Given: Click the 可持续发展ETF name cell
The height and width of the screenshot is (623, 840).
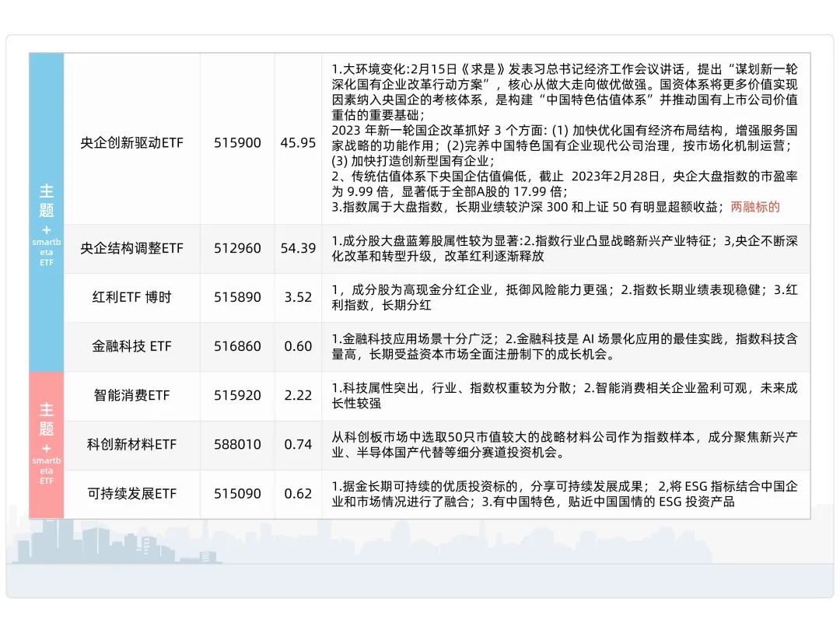Looking at the screenshot, I should [x=131, y=494].
